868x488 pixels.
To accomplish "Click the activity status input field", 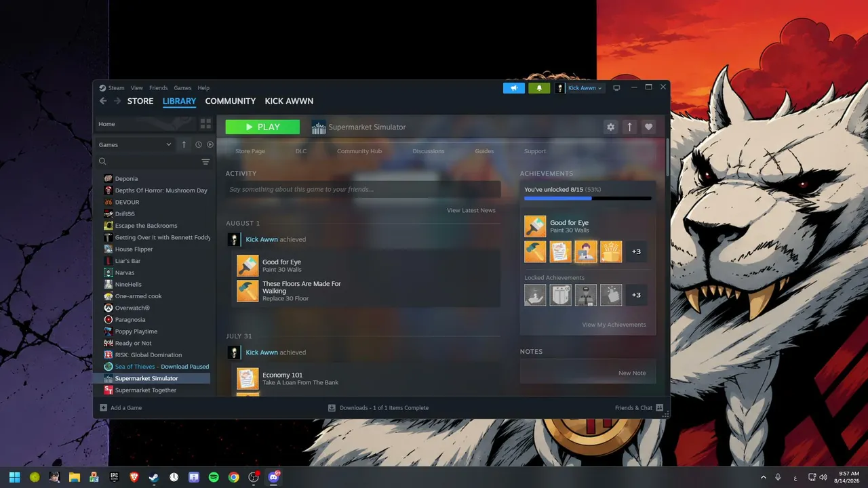I will click(363, 189).
